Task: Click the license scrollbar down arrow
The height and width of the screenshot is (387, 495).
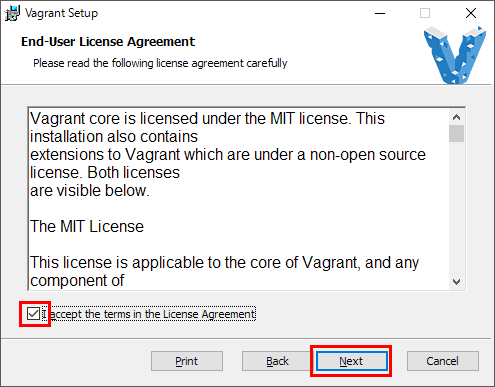Action: pos(456,282)
